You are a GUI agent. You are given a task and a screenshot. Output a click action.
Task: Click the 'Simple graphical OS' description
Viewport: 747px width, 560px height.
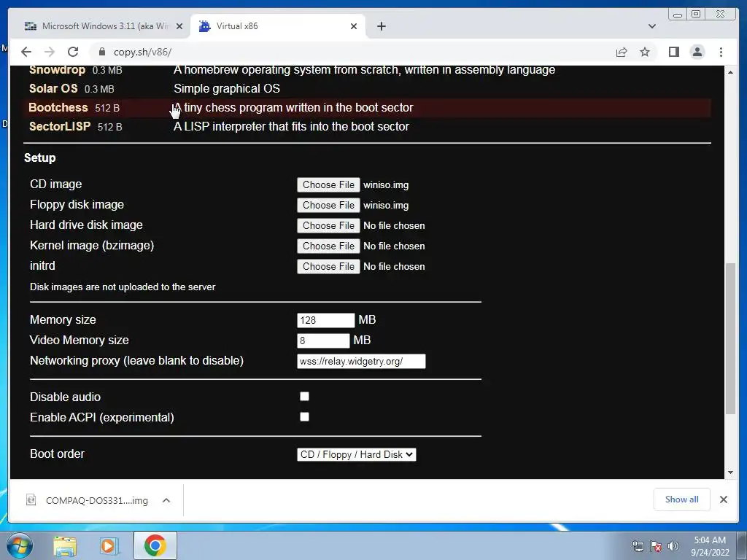[x=227, y=88]
